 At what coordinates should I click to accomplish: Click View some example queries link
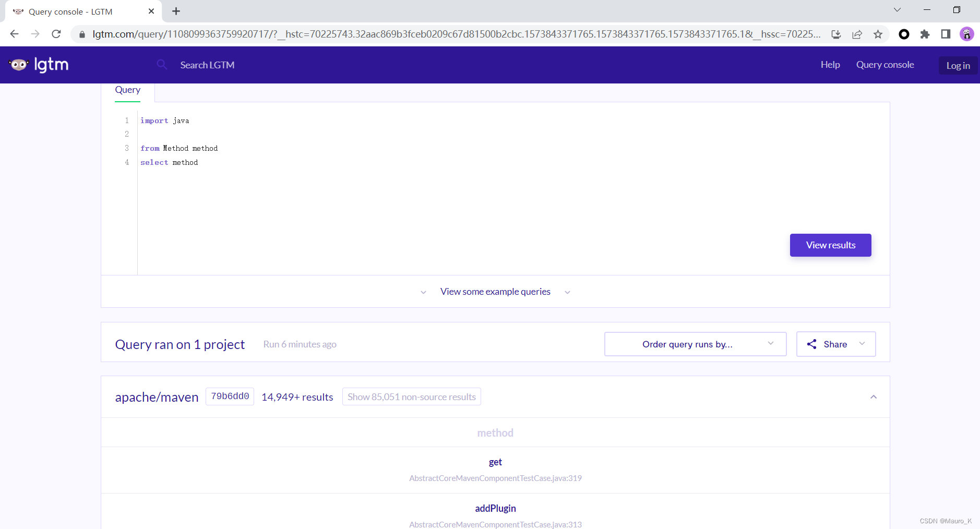495,292
